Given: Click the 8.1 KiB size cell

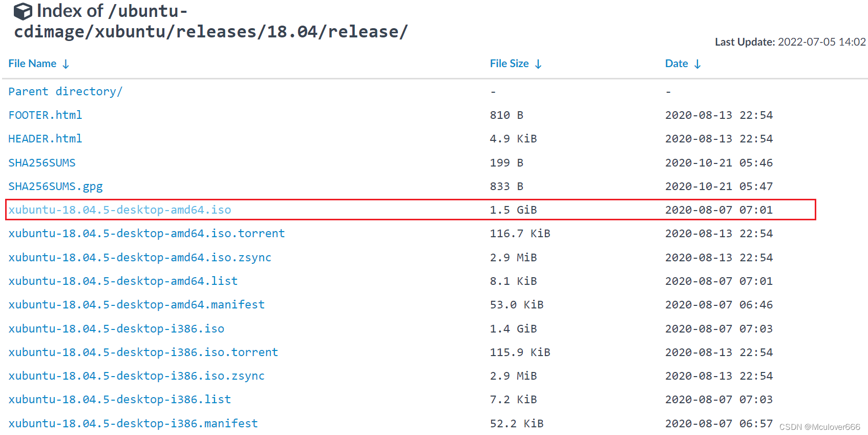Looking at the screenshot, I should coord(513,281).
